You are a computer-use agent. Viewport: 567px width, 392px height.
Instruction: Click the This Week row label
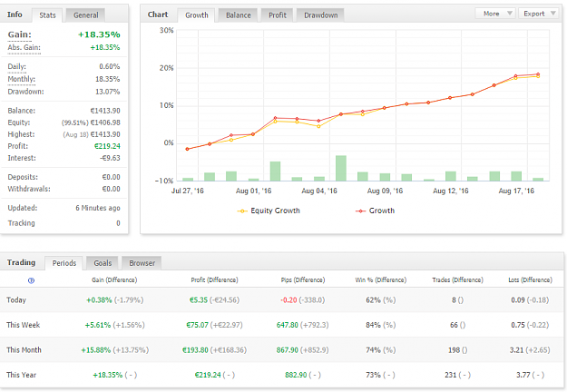24,325
